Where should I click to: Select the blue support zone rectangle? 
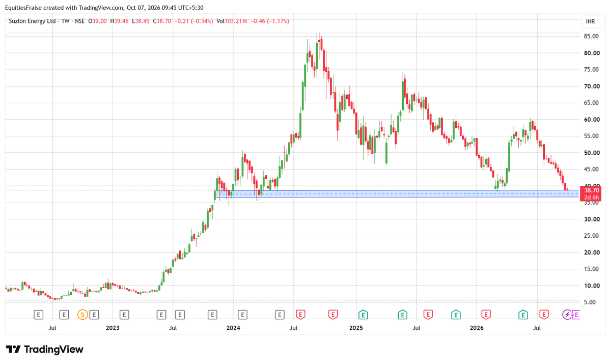(397, 194)
